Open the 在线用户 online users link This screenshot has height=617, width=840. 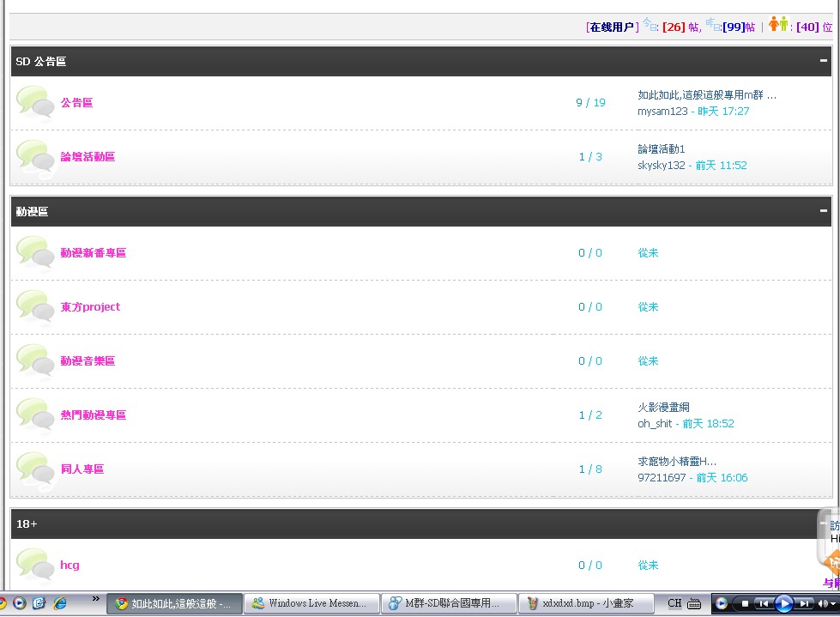tap(612, 27)
